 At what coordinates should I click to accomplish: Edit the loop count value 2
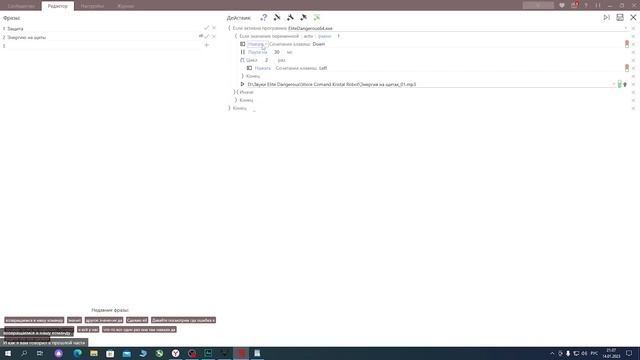(x=267, y=60)
